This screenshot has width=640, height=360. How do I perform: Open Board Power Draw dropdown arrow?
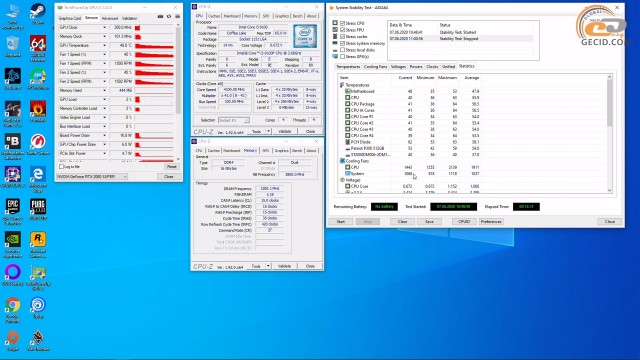[104, 135]
